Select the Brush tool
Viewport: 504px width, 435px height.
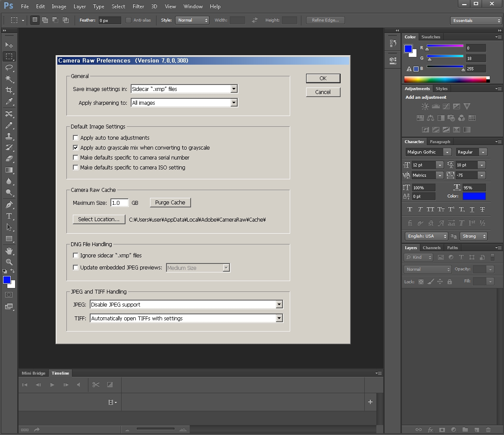coord(9,125)
